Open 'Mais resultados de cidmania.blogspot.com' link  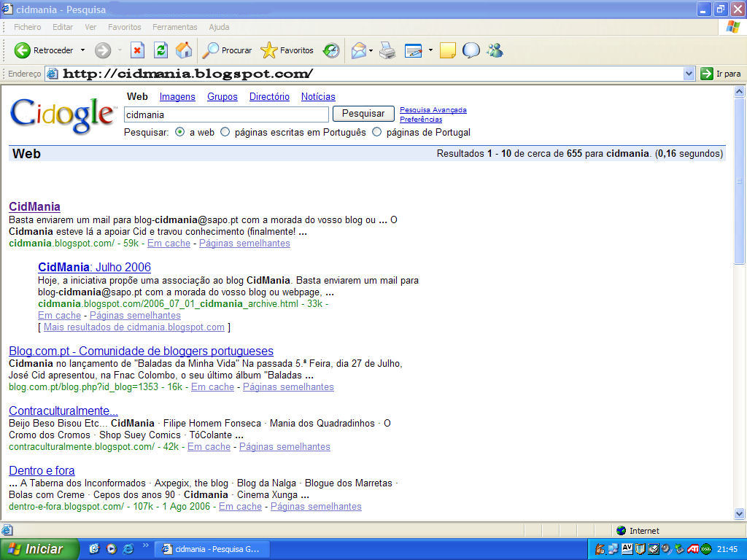tap(134, 327)
